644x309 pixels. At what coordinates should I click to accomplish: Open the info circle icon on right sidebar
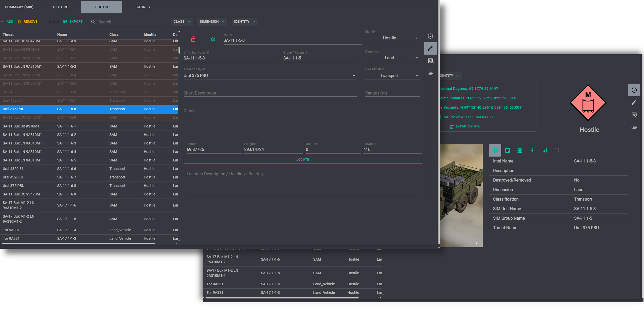(635, 90)
